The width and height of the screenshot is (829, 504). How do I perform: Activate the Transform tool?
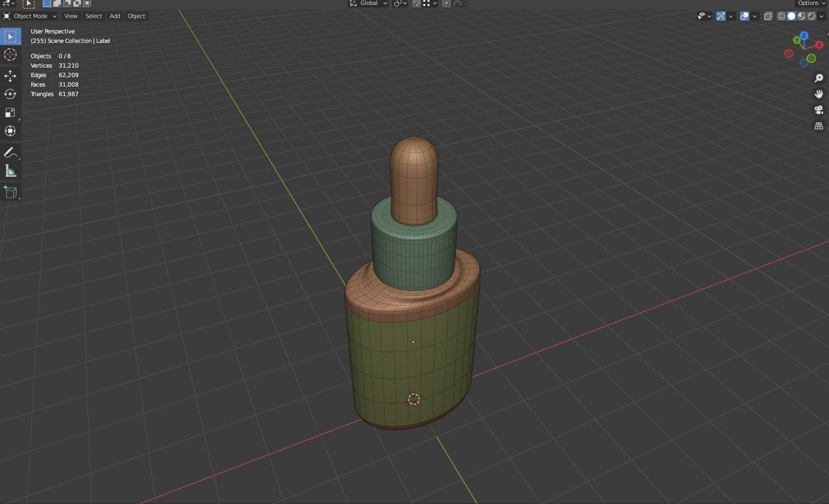coord(10,131)
